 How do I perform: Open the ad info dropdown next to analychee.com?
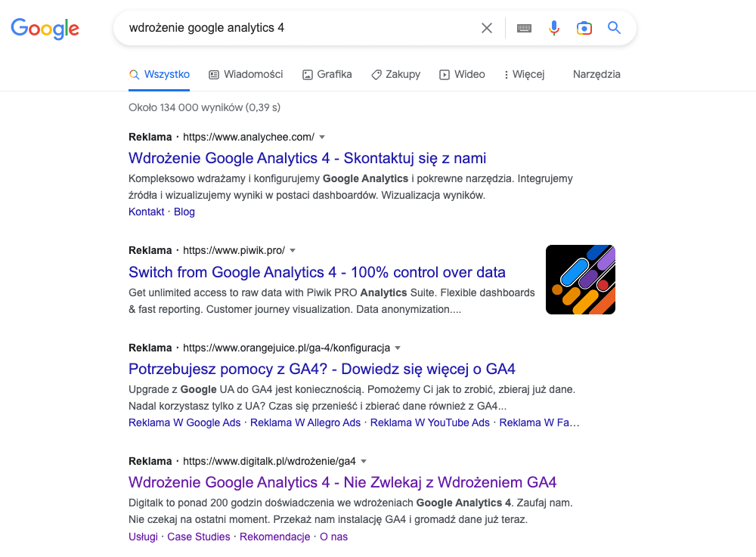click(322, 137)
